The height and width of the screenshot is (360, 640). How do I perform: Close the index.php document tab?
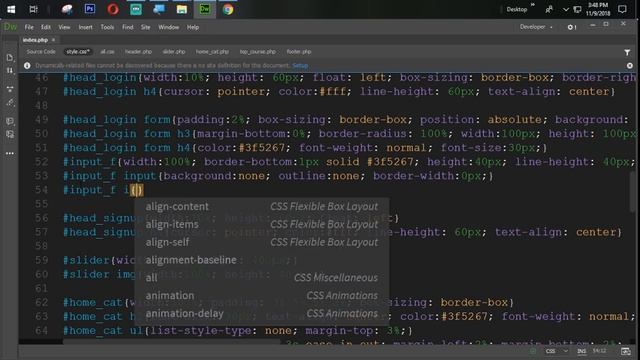(53, 40)
